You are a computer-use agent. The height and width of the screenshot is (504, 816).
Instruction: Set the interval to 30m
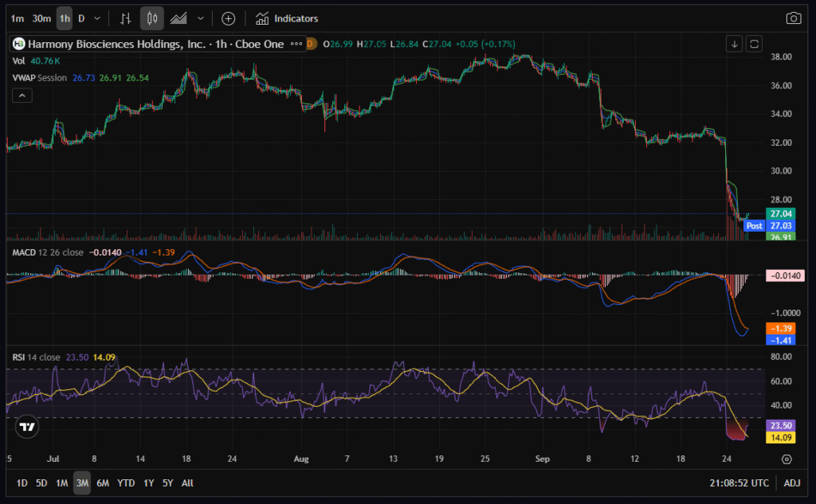tap(41, 18)
